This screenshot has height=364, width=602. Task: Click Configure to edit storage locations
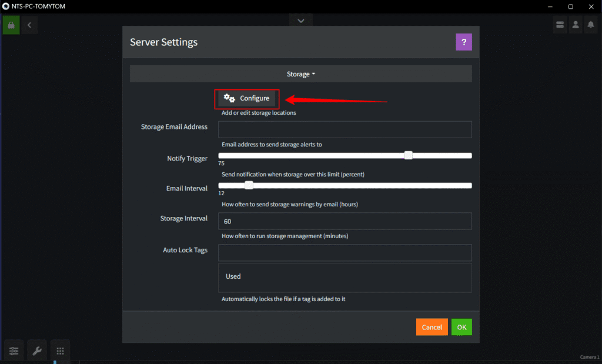pos(246,98)
